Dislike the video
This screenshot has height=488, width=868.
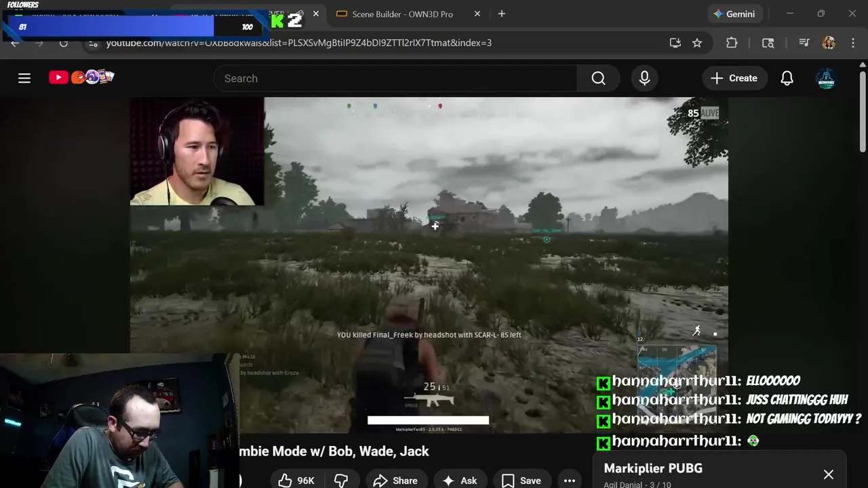[x=341, y=480]
